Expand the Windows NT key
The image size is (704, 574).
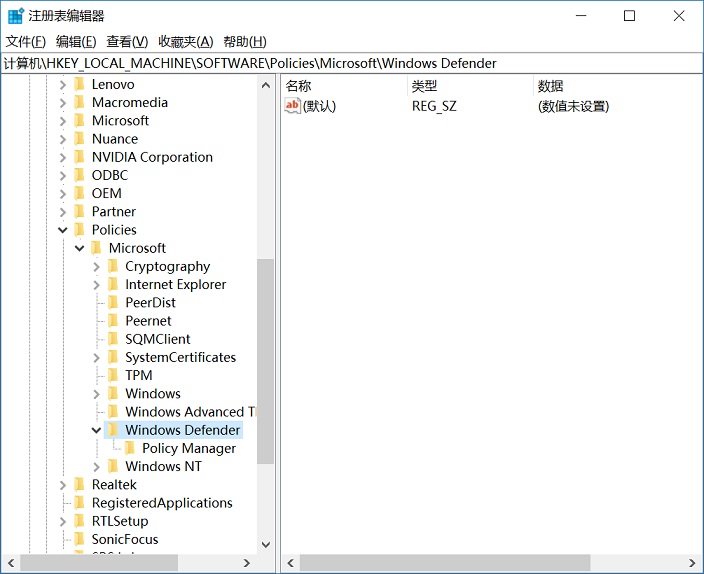pyautogui.click(x=96, y=467)
